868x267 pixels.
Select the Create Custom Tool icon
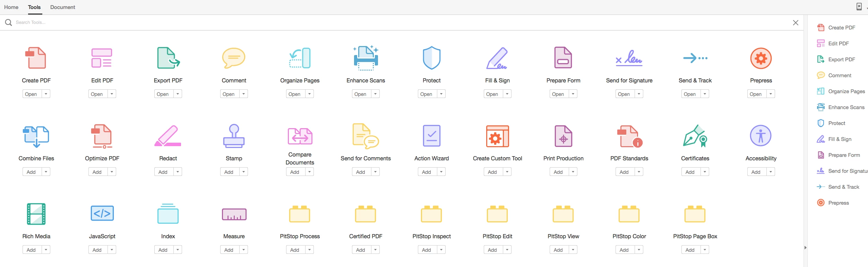(497, 136)
